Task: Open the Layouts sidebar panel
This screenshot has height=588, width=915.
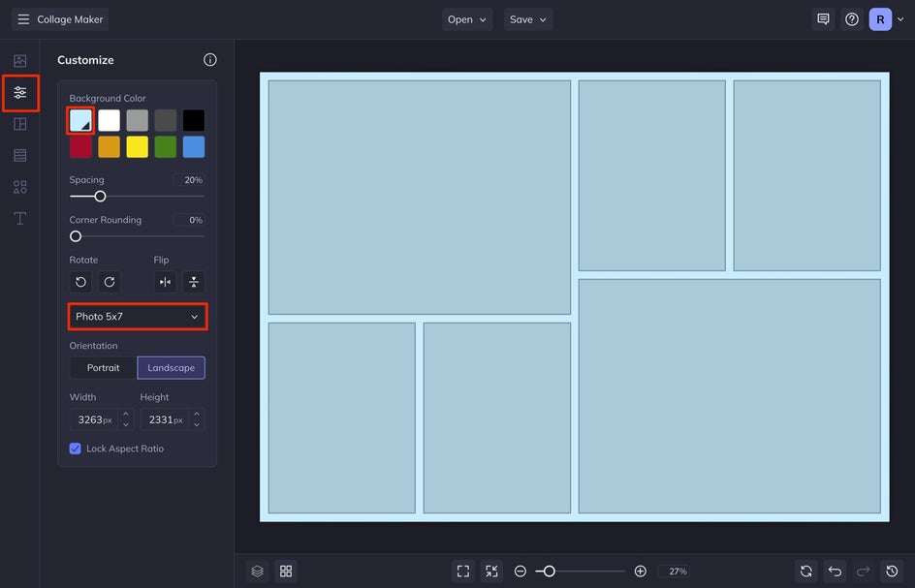Action: (x=19, y=124)
